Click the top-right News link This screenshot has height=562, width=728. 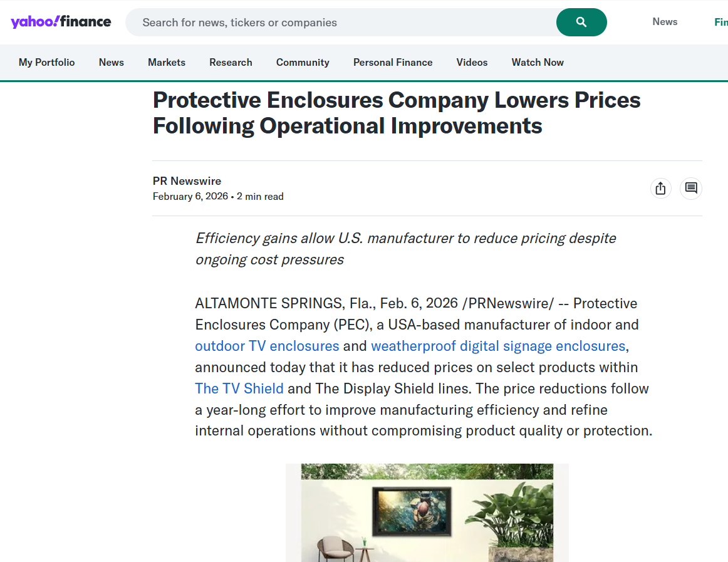pos(665,22)
